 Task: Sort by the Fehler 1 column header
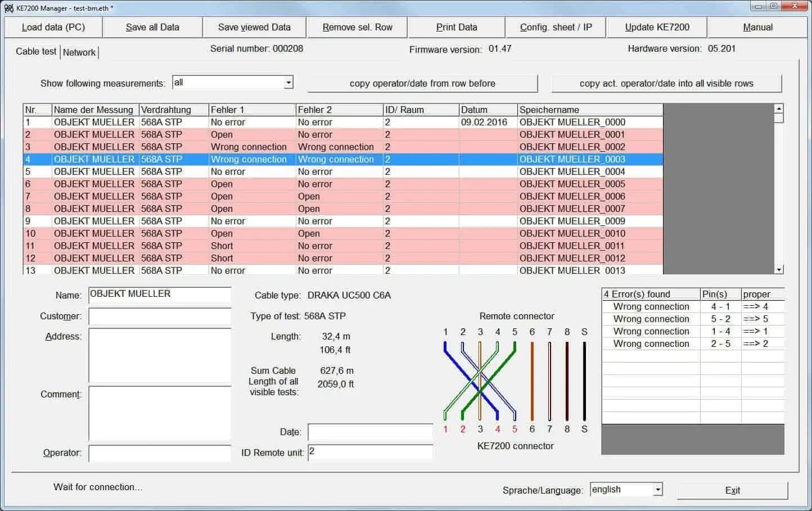(x=251, y=110)
